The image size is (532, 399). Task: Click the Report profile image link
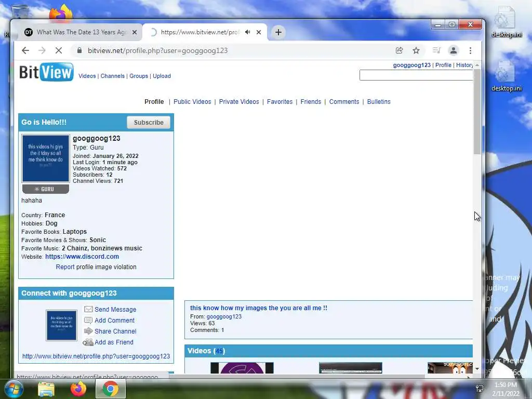click(65, 267)
